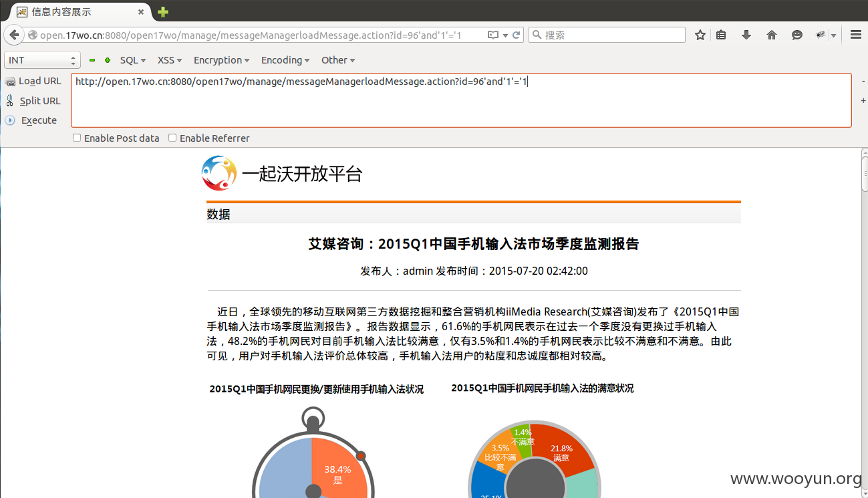The width and height of the screenshot is (868, 498).
Task: Click Execute text button
Action: pyautogui.click(x=39, y=120)
